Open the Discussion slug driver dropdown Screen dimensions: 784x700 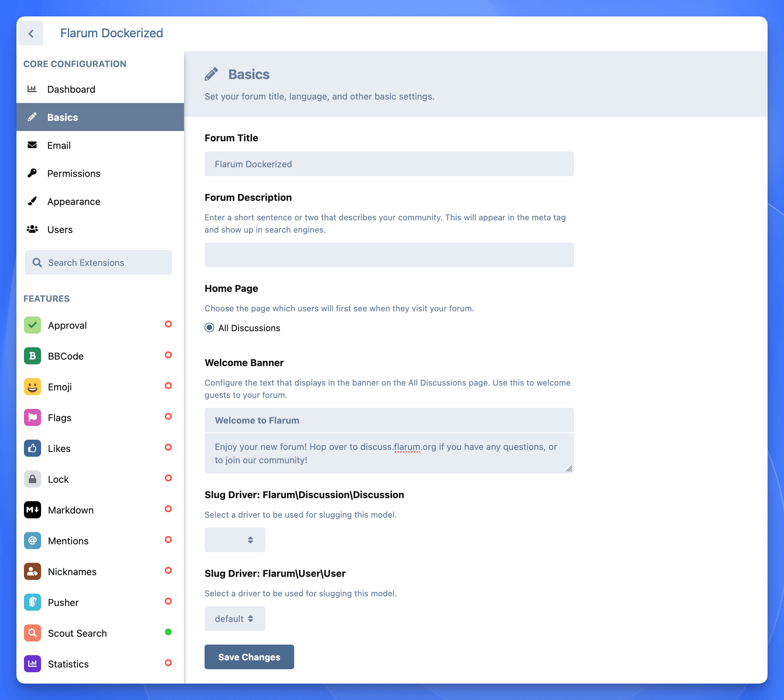tap(235, 540)
